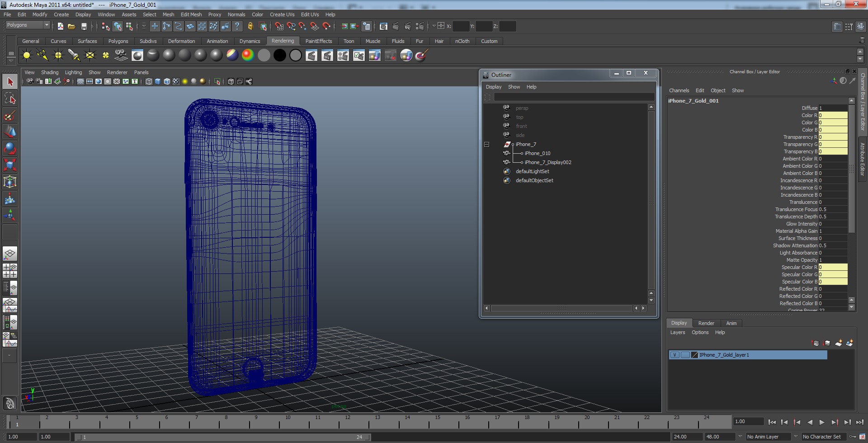Activate the Move tool
The height and width of the screenshot is (443, 868).
tap(10, 132)
